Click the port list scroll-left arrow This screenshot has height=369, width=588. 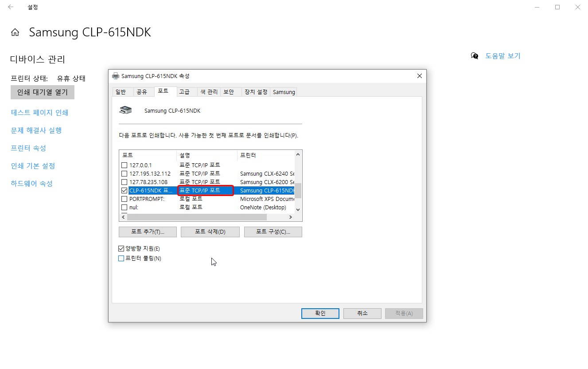click(124, 217)
